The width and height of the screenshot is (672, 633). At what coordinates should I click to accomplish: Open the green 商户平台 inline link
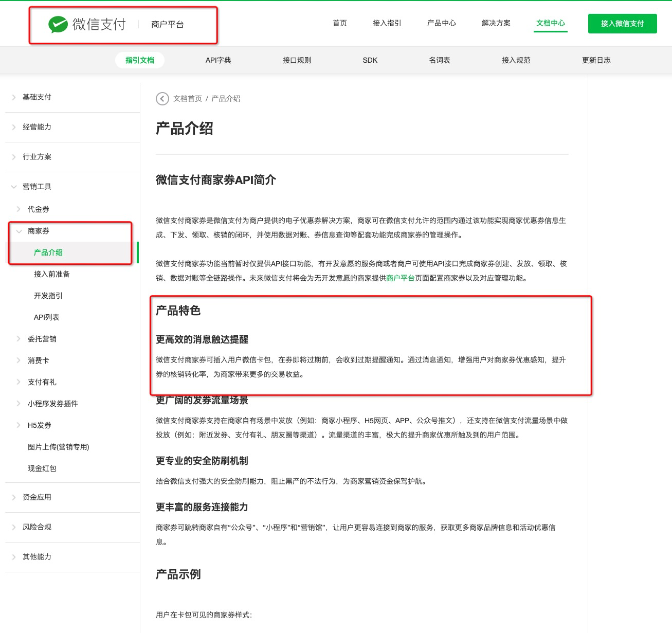click(401, 278)
